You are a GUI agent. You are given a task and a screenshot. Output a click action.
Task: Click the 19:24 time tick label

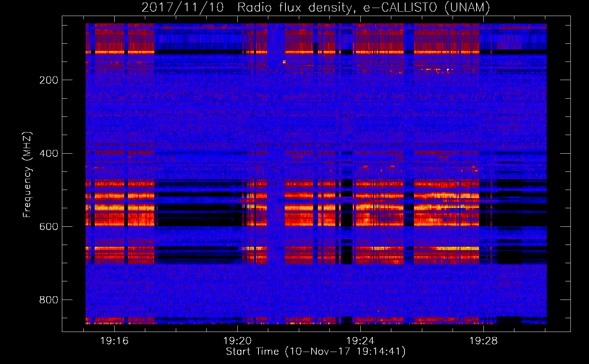(x=360, y=341)
